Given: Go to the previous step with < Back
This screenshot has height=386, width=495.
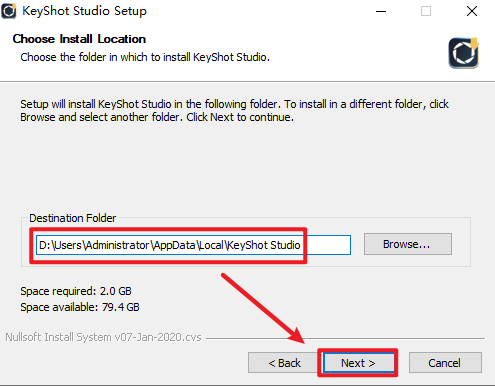Looking at the screenshot, I should coord(284,362).
